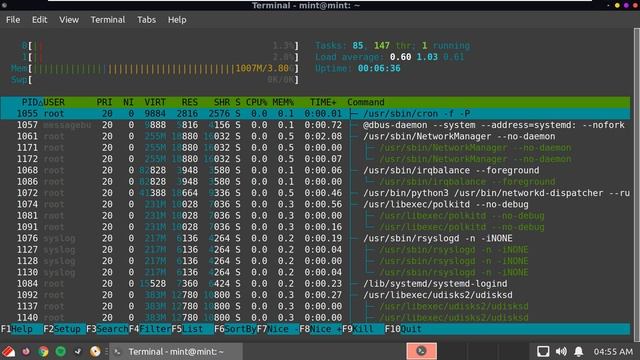Viewport: 640px width, 360px height.
Task: Open the Tabs menu
Action: 146,20
